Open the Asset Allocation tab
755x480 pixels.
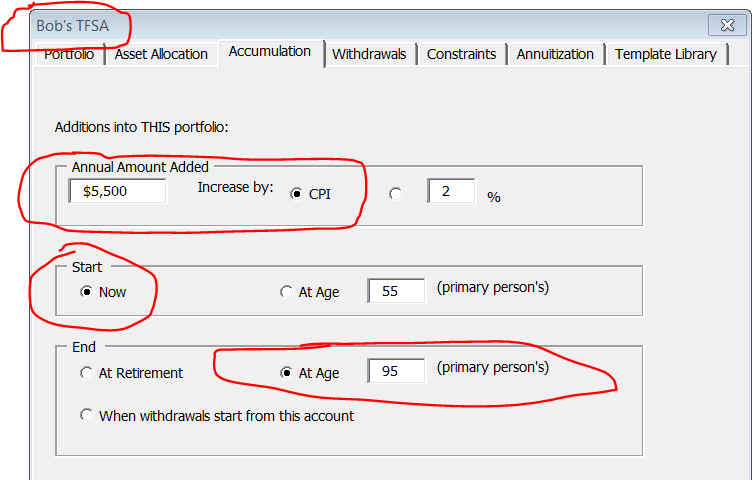pos(161,54)
